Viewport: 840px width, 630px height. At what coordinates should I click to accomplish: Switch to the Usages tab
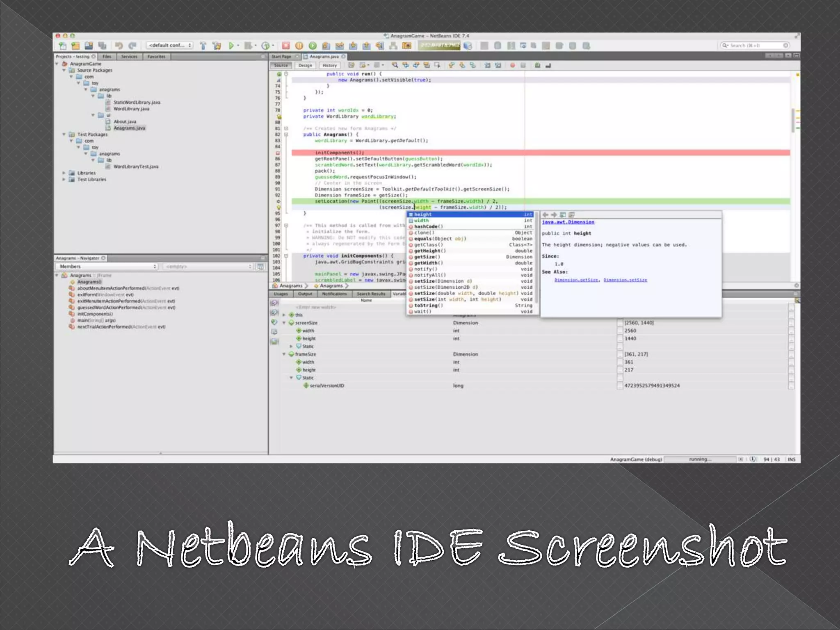tap(281, 294)
